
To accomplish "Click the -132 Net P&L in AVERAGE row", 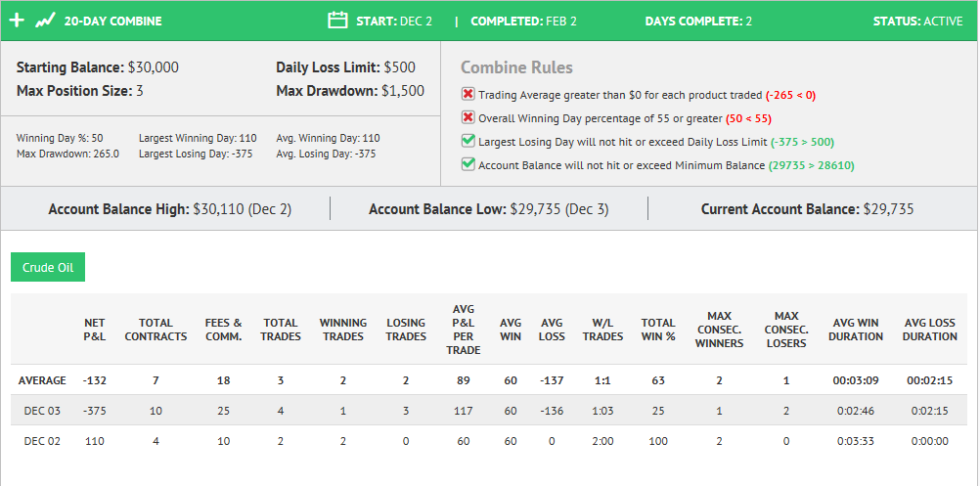I will coord(95,380).
